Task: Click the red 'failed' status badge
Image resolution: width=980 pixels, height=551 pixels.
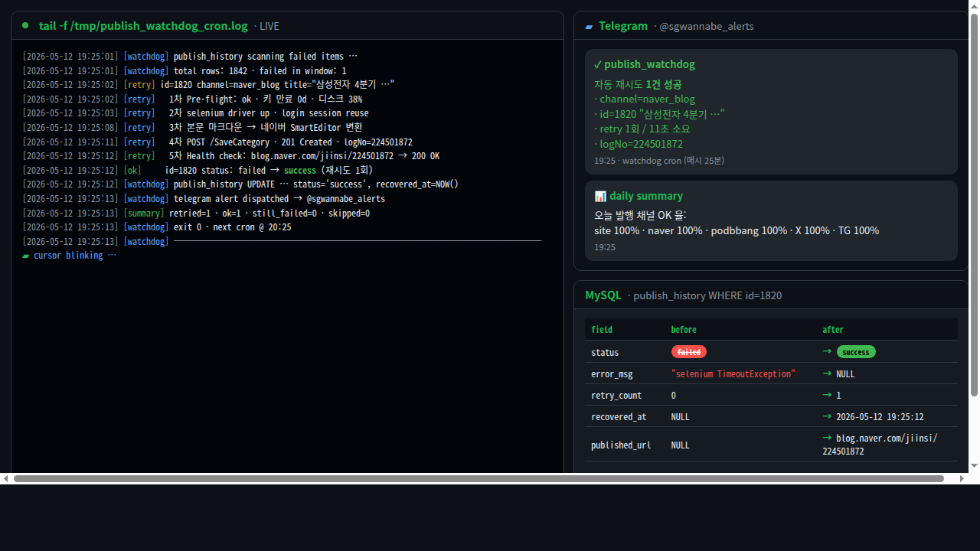Action: [689, 352]
